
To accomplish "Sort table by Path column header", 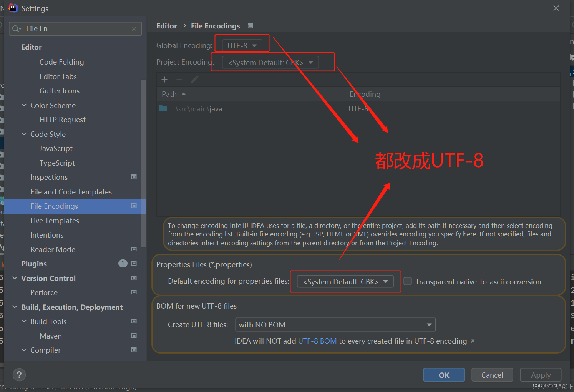I will coord(251,94).
